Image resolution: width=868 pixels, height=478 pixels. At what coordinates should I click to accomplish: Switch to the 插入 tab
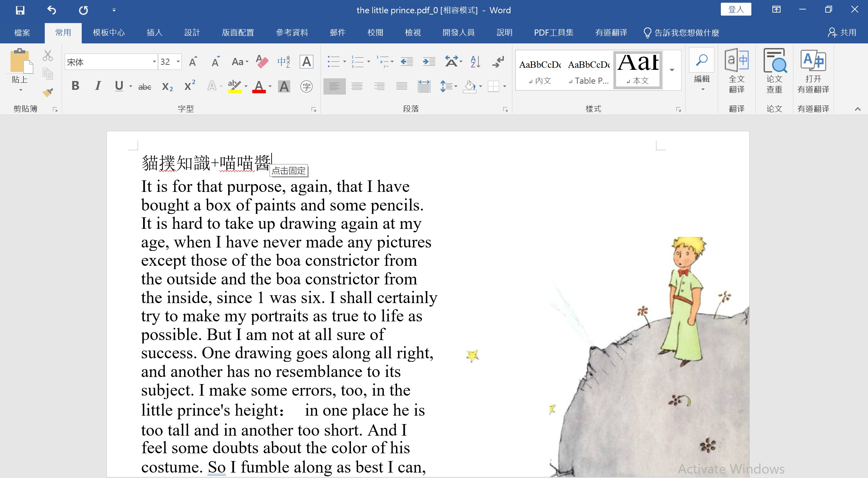(155, 33)
